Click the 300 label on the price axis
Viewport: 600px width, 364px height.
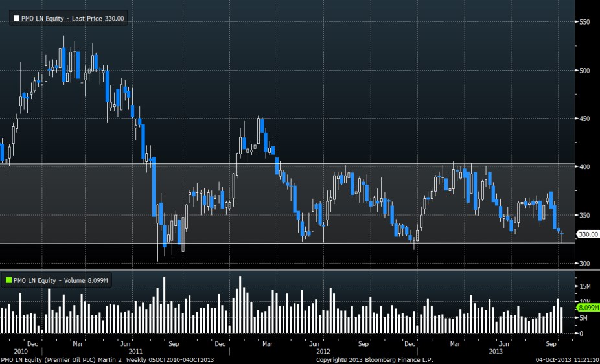coord(584,264)
